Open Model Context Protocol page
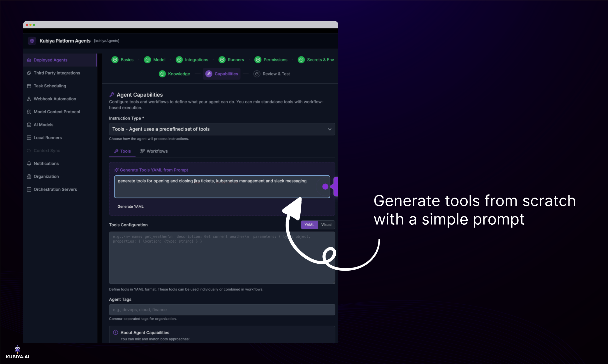The image size is (608, 364). pyautogui.click(x=57, y=112)
